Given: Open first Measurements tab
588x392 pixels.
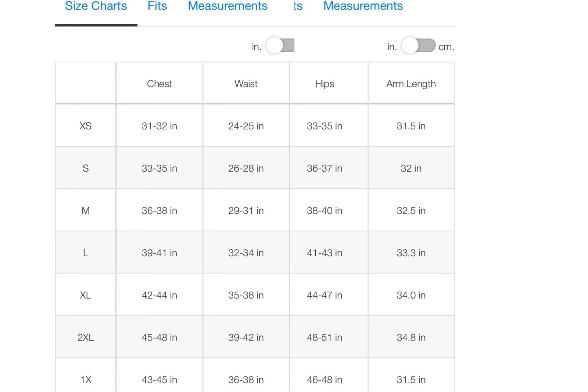Looking at the screenshot, I should [x=227, y=6].
